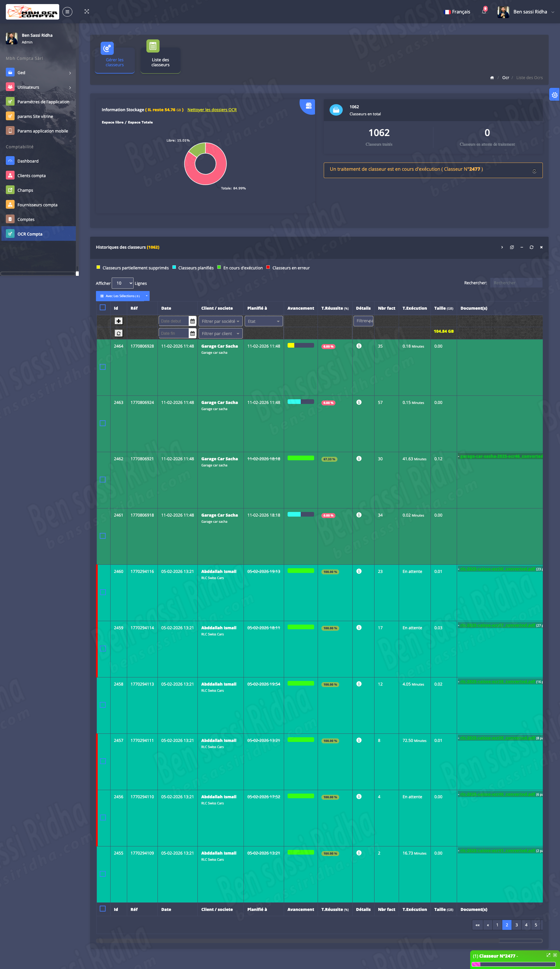Screen dimensions: 560x969
Task: Open the Filtrer par société dropdown
Action: tap(220, 321)
